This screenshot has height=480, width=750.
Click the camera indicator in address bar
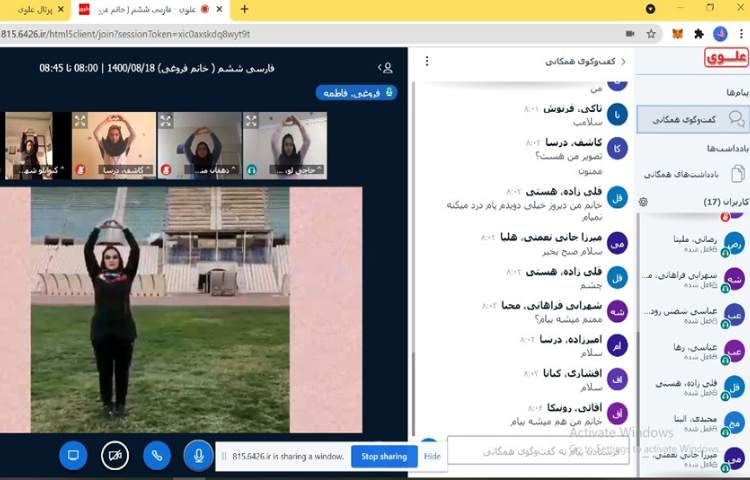(x=629, y=33)
